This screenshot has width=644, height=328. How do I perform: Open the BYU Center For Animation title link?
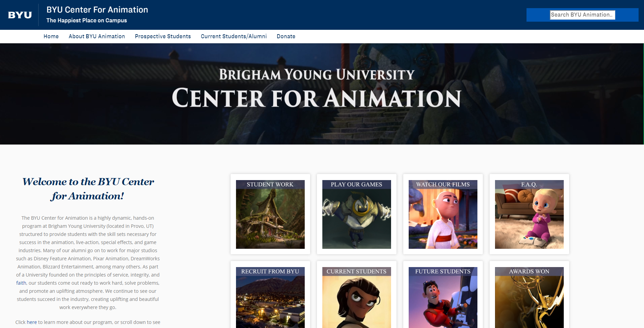click(x=97, y=10)
